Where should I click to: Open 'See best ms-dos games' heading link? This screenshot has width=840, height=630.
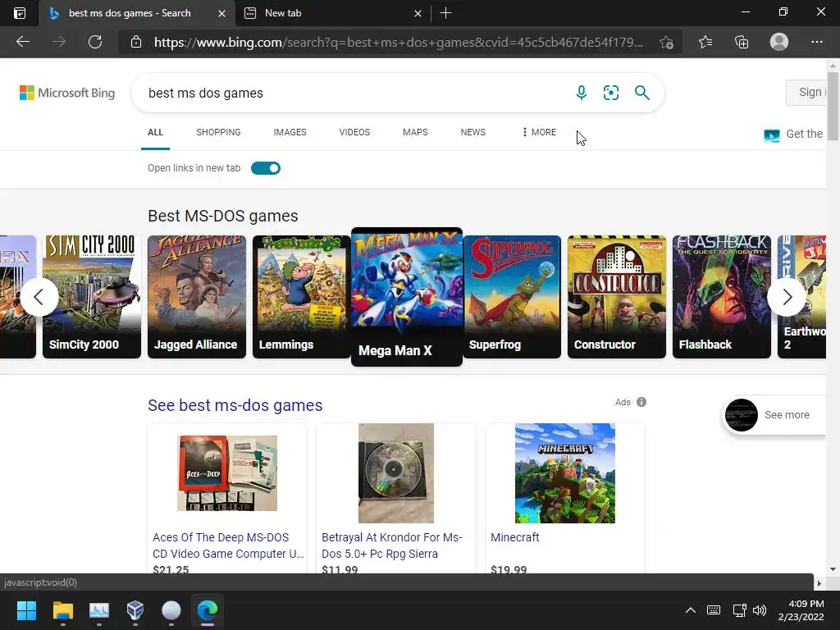pyautogui.click(x=235, y=405)
